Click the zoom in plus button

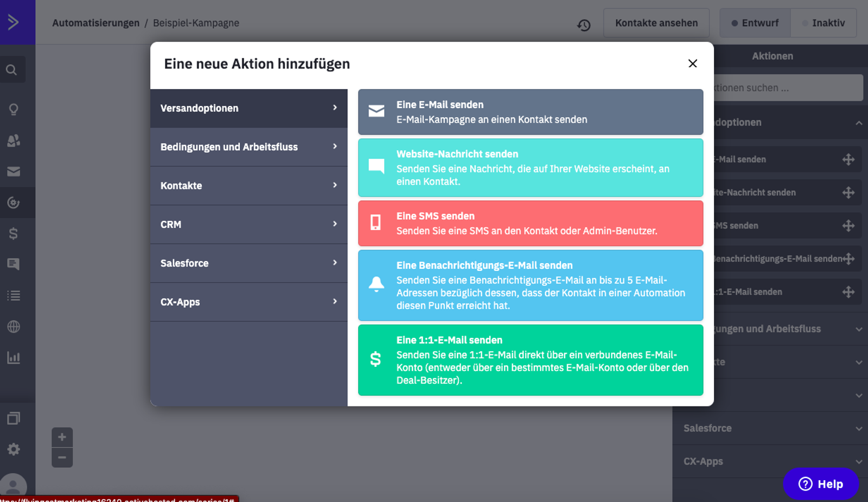click(62, 437)
